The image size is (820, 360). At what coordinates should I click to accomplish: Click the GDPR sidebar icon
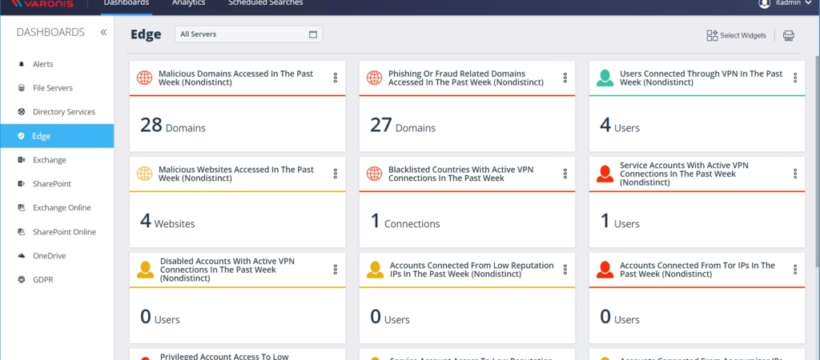point(21,280)
